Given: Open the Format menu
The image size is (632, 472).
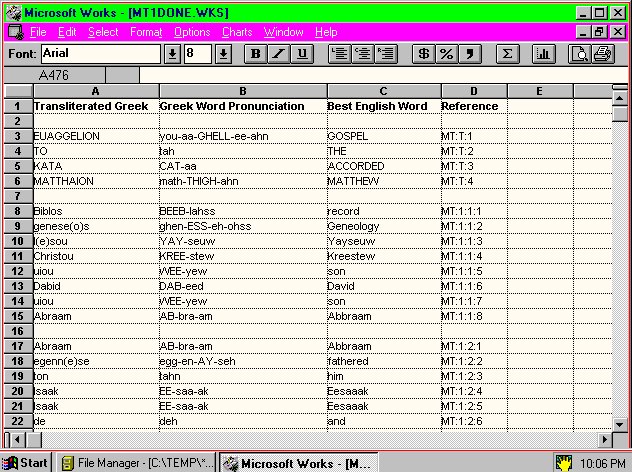Looking at the screenshot, I should click(x=146, y=32).
